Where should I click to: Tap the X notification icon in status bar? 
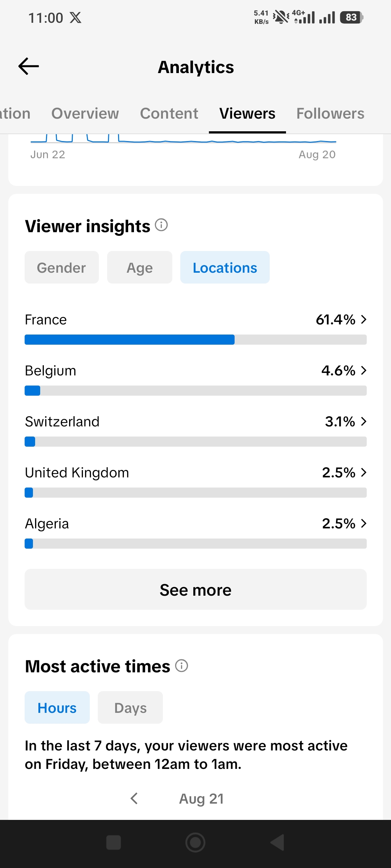[76, 17]
